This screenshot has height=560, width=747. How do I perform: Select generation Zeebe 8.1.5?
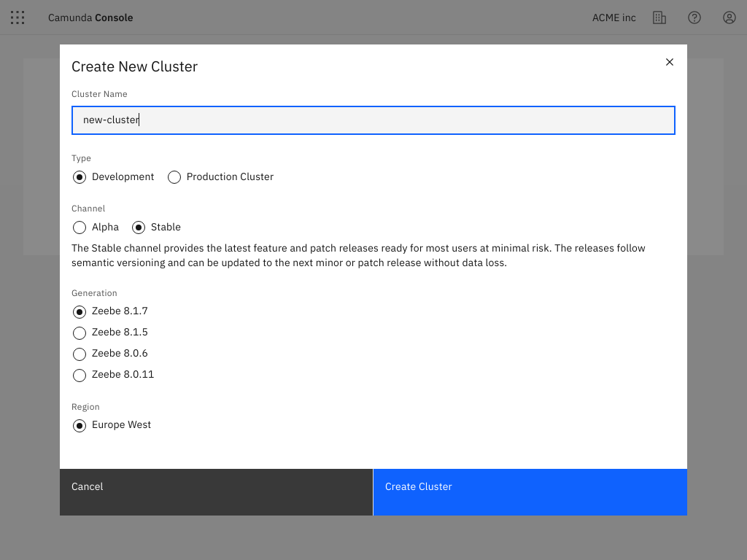point(79,332)
